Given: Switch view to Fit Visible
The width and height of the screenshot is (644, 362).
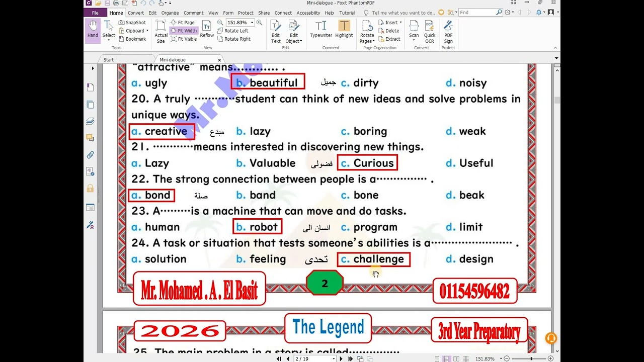Looking at the screenshot, I should (184, 39).
